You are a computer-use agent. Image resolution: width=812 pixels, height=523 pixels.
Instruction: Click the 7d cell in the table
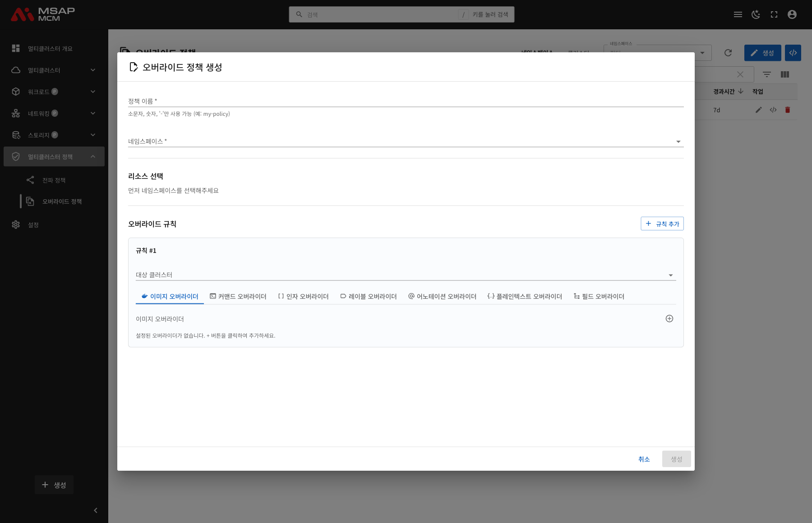coord(717,110)
